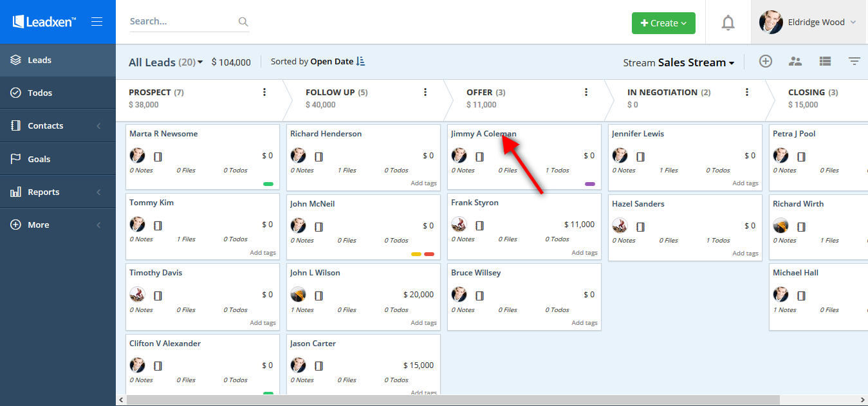Image resolution: width=868 pixels, height=406 pixels.
Task: Click the $ 104,000 total leads value
Action: click(231, 62)
